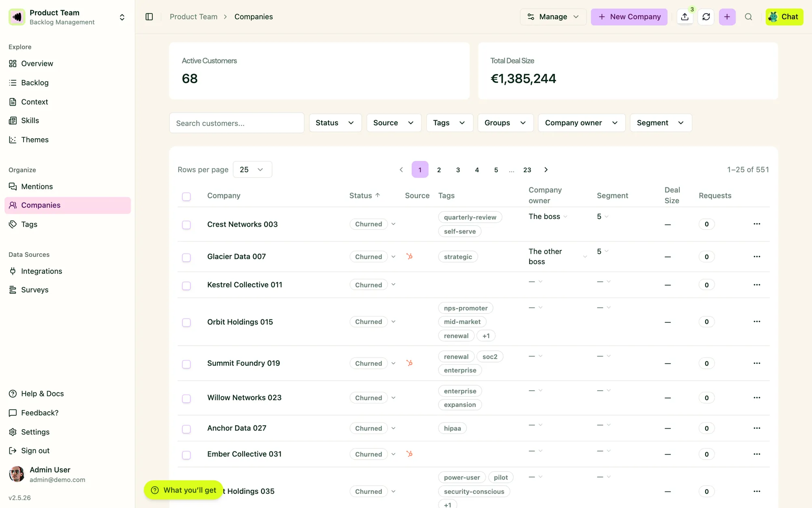Open row actions for Willow Networks 023
812x508 pixels.
[757, 397]
